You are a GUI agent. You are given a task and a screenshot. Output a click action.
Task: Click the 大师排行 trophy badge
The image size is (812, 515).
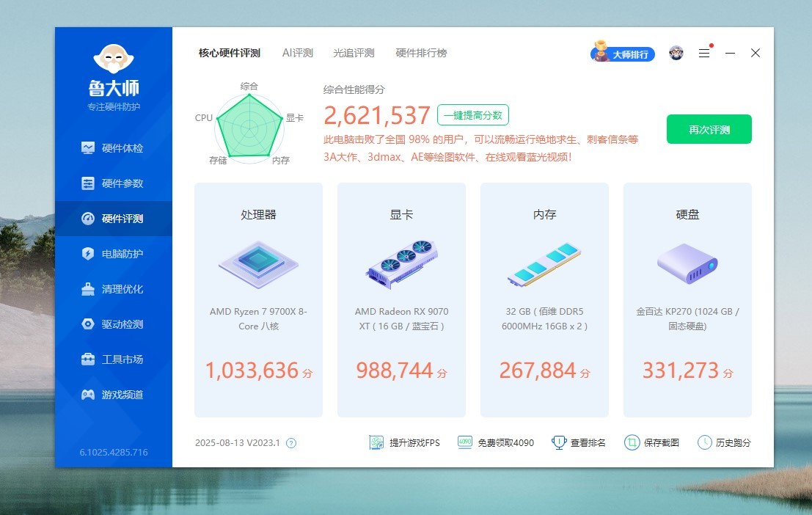(x=623, y=52)
